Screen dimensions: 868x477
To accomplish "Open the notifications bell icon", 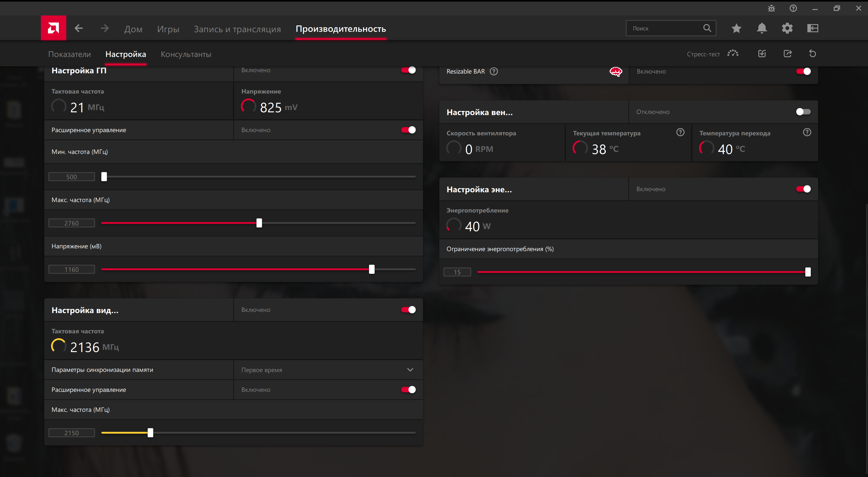I will (762, 28).
